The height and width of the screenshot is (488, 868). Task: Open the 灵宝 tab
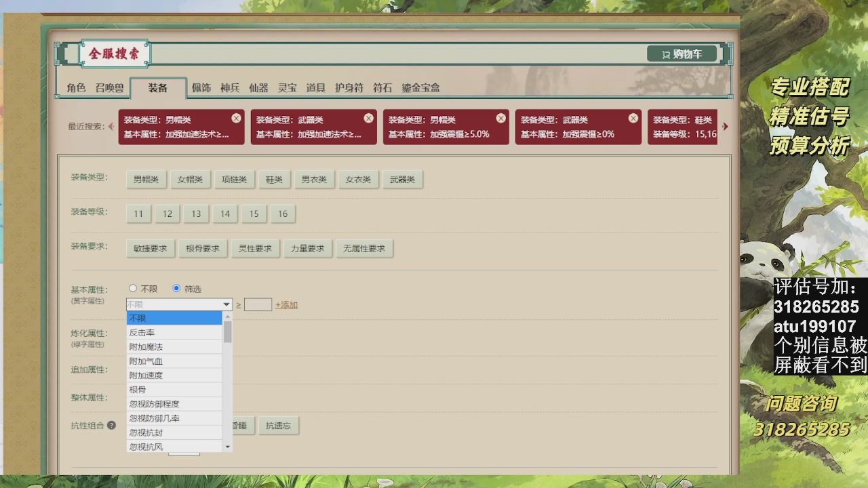click(x=287, y=88)
